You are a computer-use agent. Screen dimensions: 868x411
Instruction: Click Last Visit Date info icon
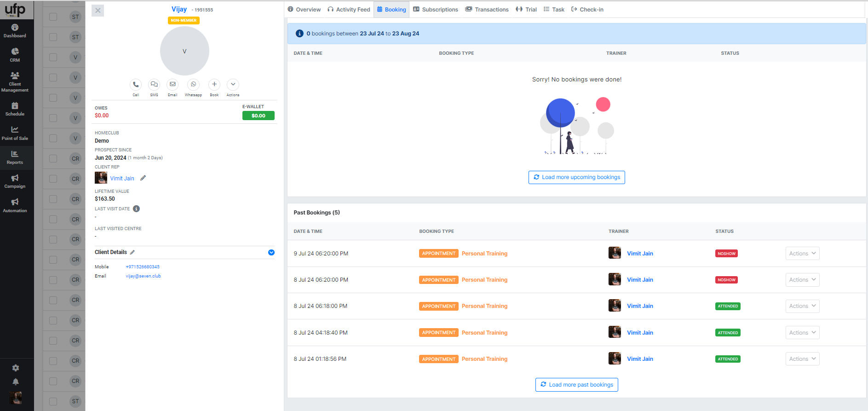(x=136, y=209)
